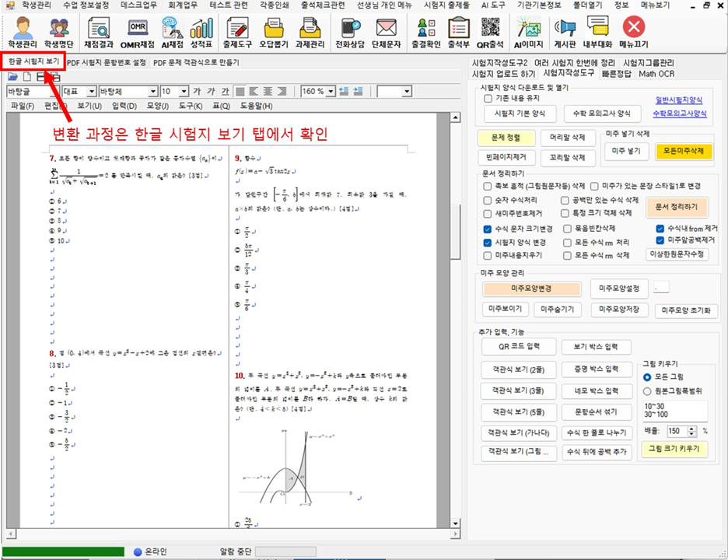Click the 성적표 report card icon
The width and height of the screenshot is (728, 560).
(201, 32)
